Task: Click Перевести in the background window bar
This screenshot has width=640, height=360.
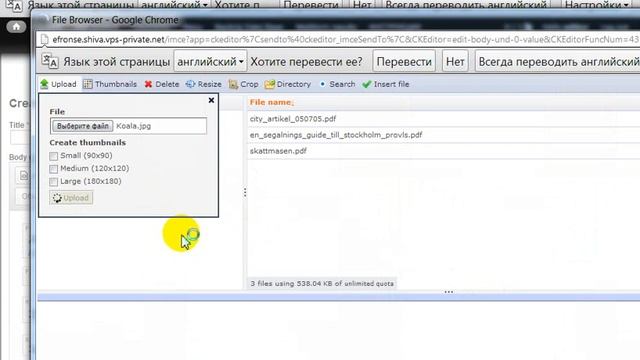Action: tap(311, 5)
